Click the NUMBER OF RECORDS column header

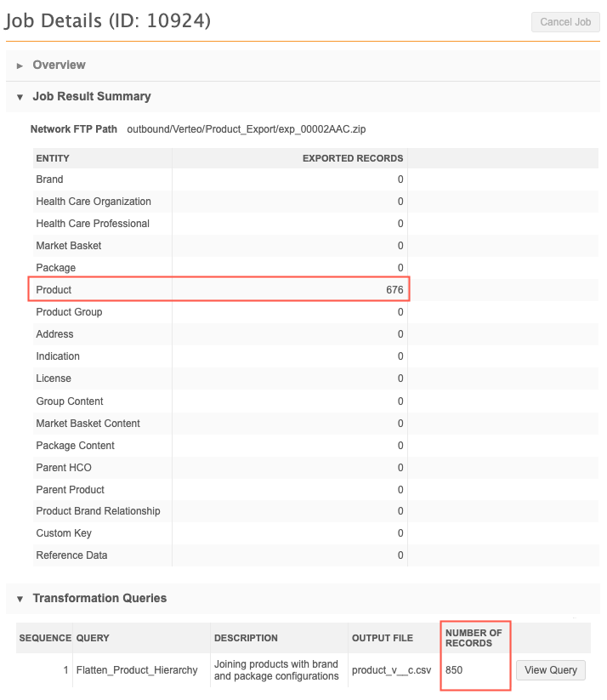(474, 638)
